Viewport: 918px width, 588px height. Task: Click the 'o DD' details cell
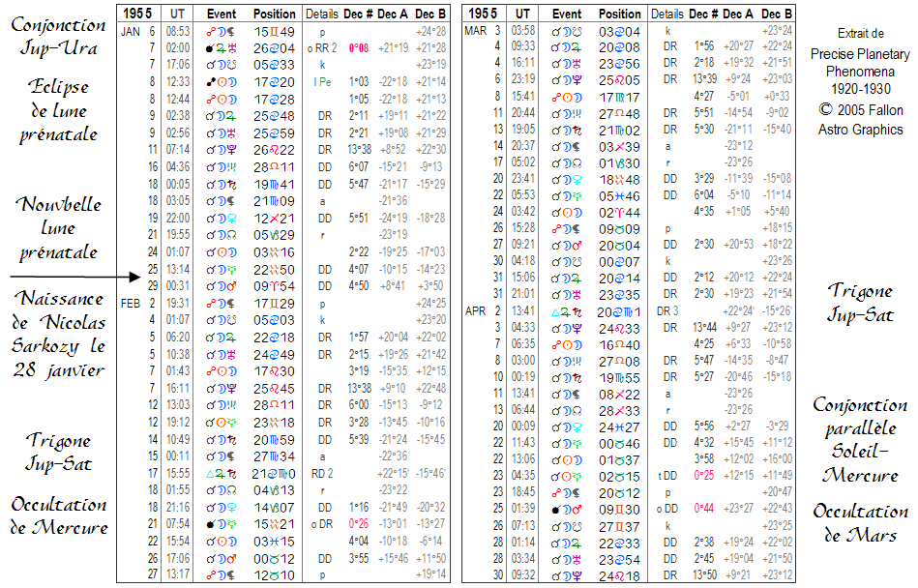click(666, 509)
